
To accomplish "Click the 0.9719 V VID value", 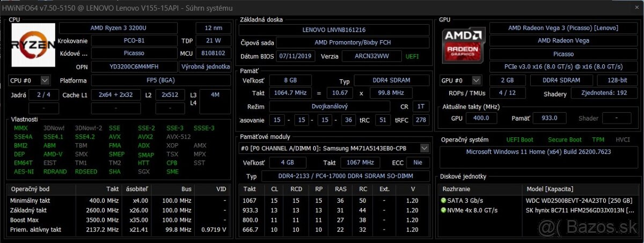I will click(x=213, y=230).
